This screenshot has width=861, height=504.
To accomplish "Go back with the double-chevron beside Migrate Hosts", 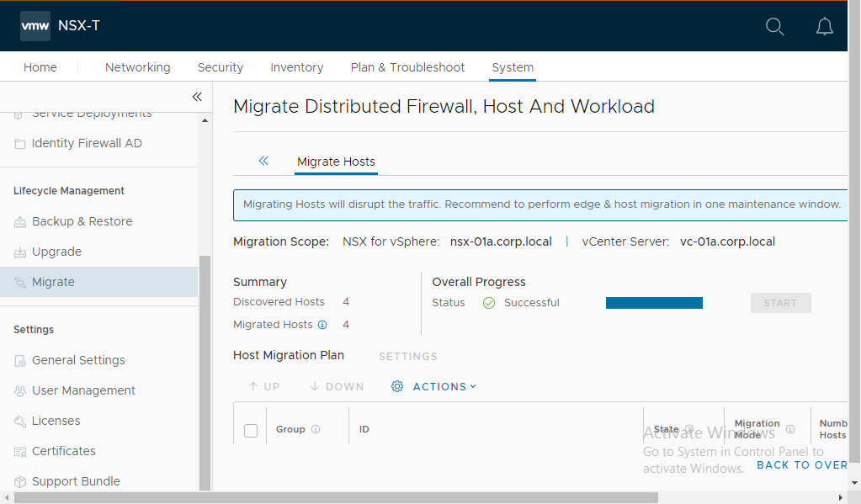I will point(263,161).
